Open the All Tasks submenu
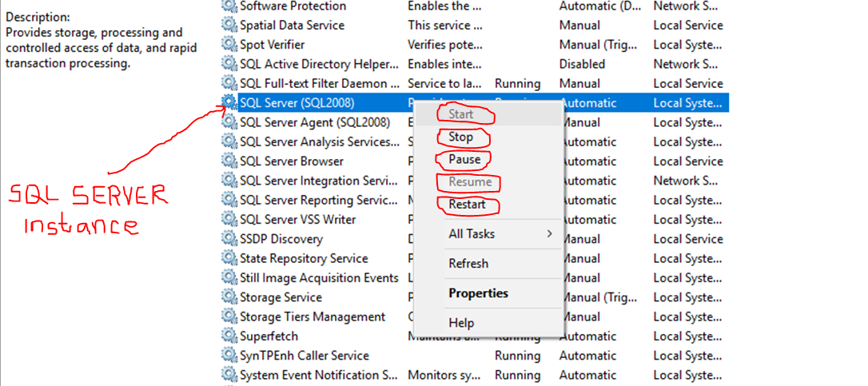 pos(489,233)
